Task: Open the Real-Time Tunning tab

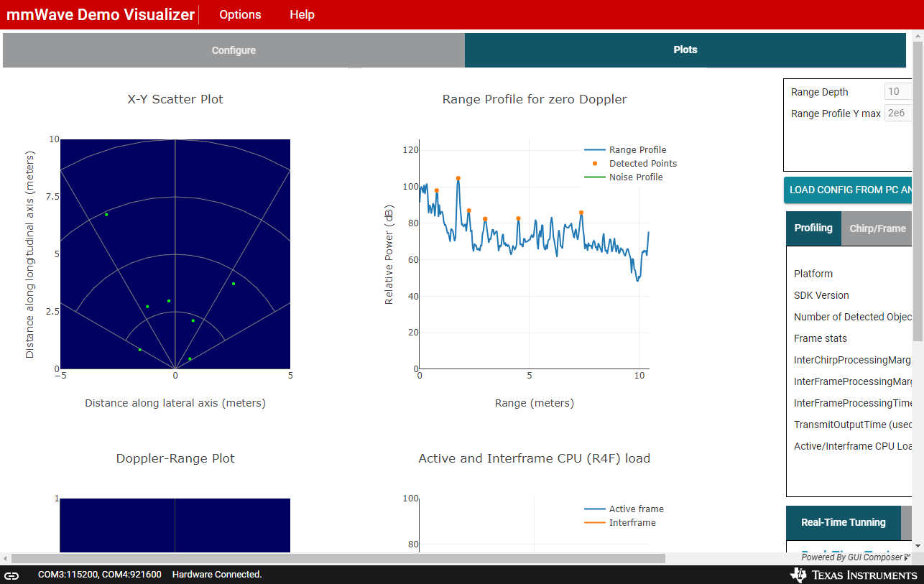Action: click(x=844, y=522)
